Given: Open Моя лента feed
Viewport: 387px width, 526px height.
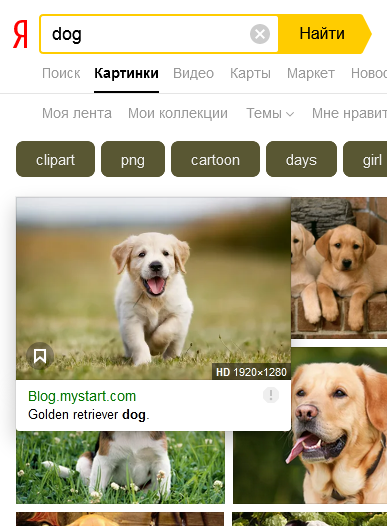Looking at the screenshot, I should click(x=77, y=113).
